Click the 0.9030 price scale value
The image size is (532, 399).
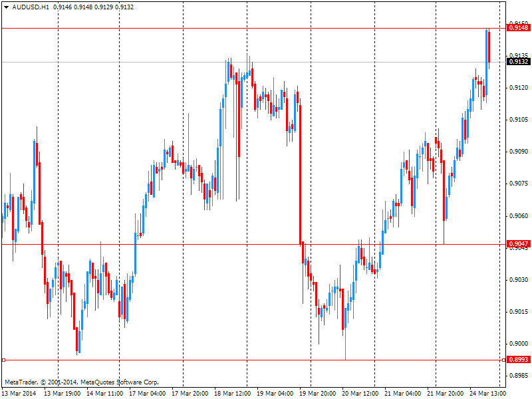click(519, 279)
